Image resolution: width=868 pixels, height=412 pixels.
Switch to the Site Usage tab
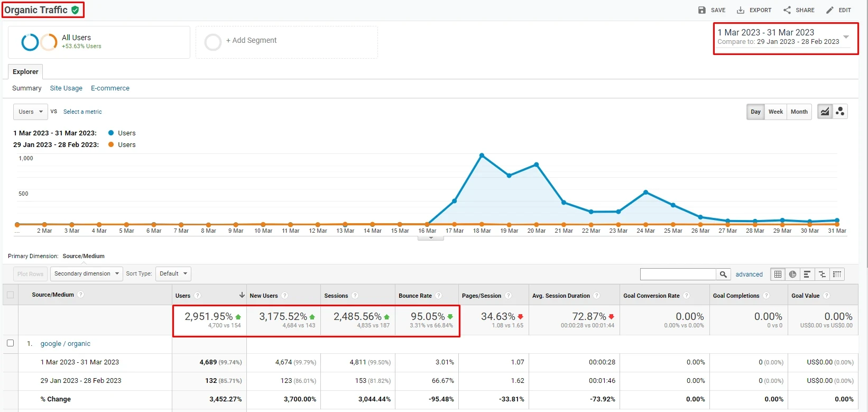pyautogui.click(x=66, y=88)
